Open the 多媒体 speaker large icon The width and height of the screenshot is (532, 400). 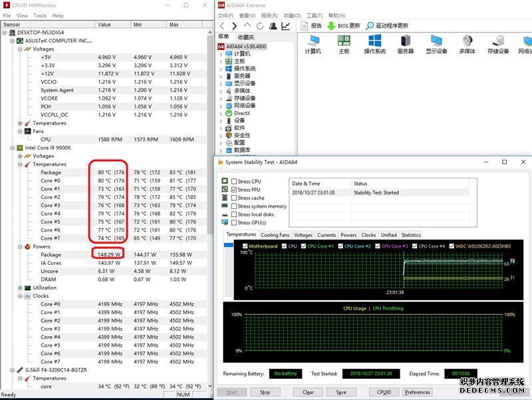(x=467, y=44)
